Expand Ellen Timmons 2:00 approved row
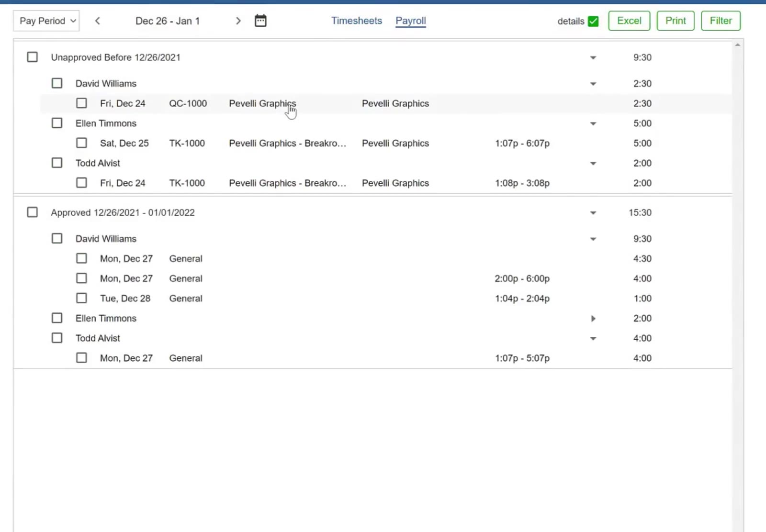The height and width of the screenshot is (532, 766). [593, 318]
